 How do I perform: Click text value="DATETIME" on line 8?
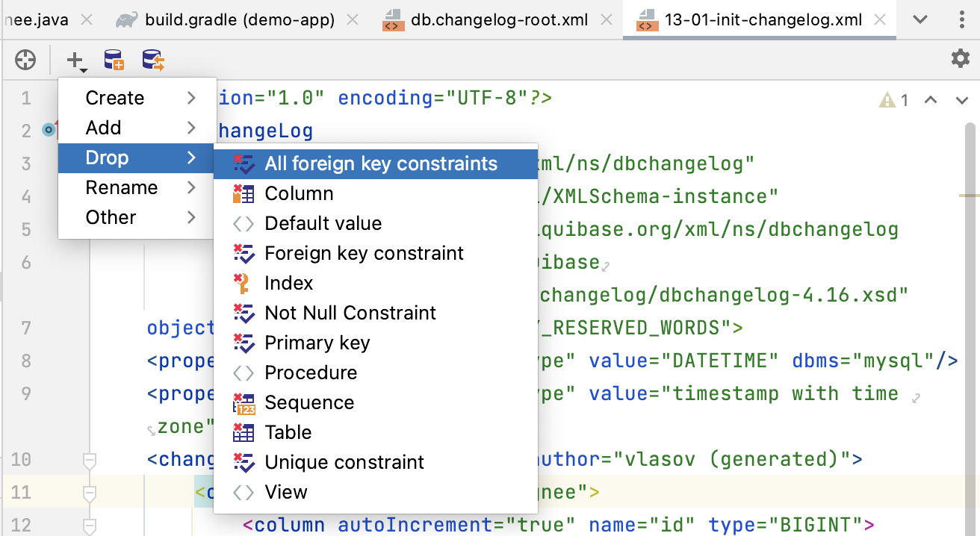(683, 361)
